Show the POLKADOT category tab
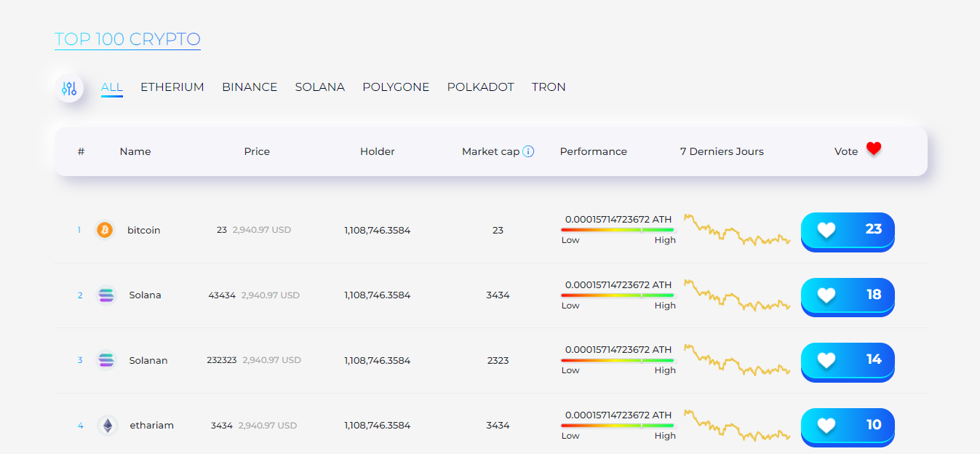The height and width of the screenshot is (454, 980). (480, 87)
